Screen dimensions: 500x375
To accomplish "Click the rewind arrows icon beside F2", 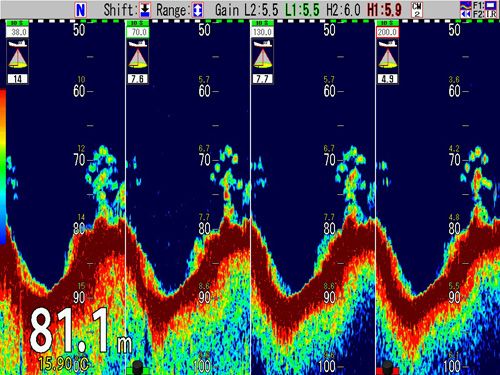I will (465, 14).
